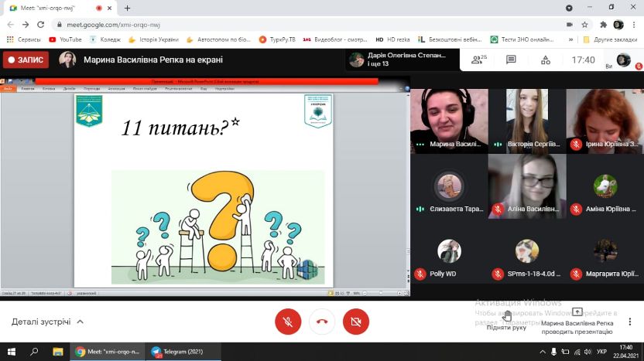Viewport: 644px width, 361px height.
Task: Open the participants list icon
Action: 474,60
